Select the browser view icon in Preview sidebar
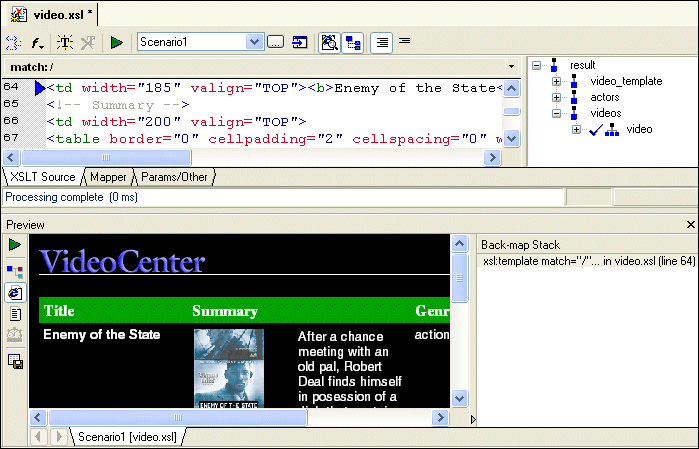Viewport: 699px width, 449px height. pyautogui.click(x=15, y=292)
